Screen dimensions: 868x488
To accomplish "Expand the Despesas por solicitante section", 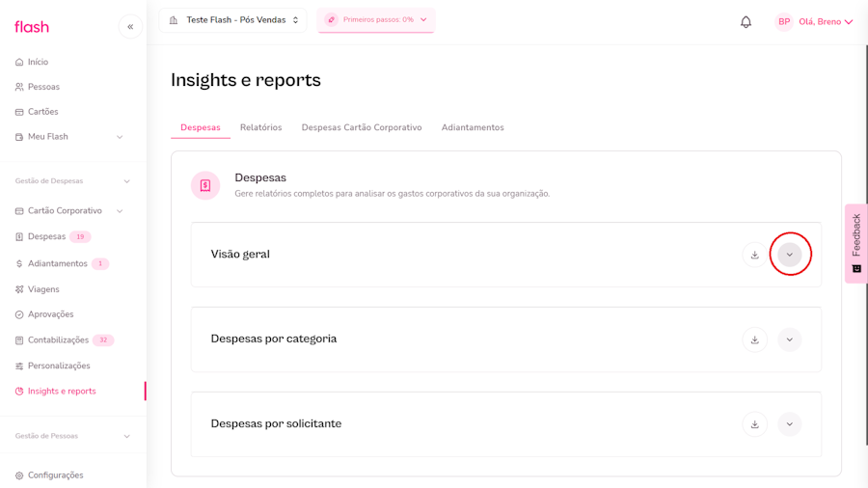I will [x=789, y=424].
